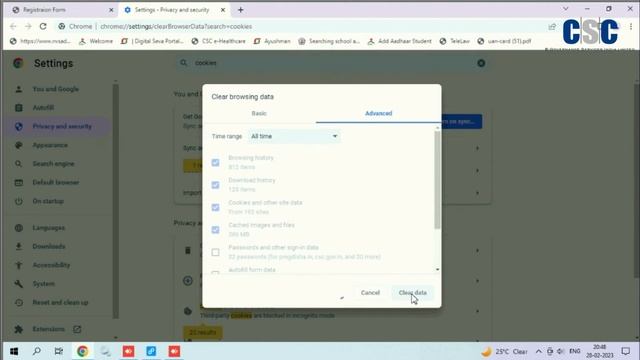Open You and Google settings section
The height and width of the screenshot is (360, 640).
click(56, 89)
